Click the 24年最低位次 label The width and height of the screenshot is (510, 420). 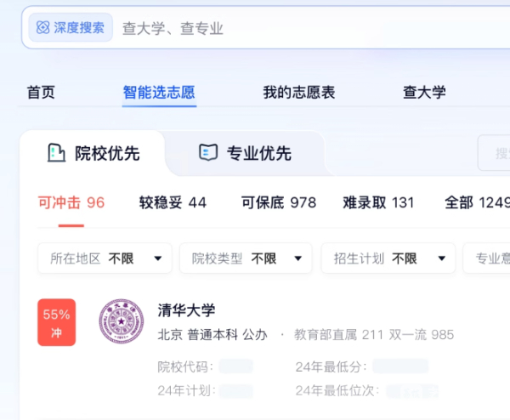[x=337, y=390]
